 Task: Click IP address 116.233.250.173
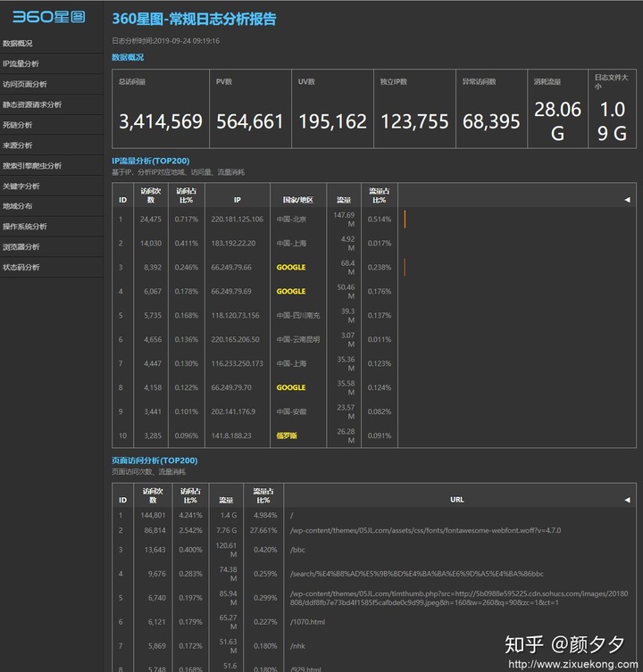point(237,363)
